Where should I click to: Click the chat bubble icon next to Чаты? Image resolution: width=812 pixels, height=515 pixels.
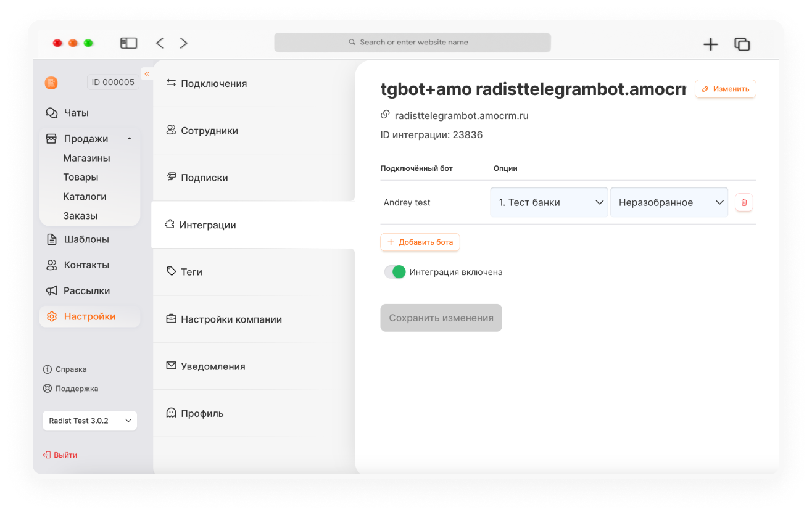52,113
